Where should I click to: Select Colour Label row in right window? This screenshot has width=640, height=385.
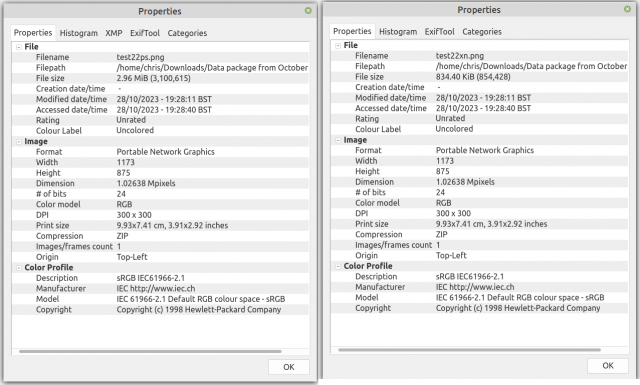tap(480, 129)
